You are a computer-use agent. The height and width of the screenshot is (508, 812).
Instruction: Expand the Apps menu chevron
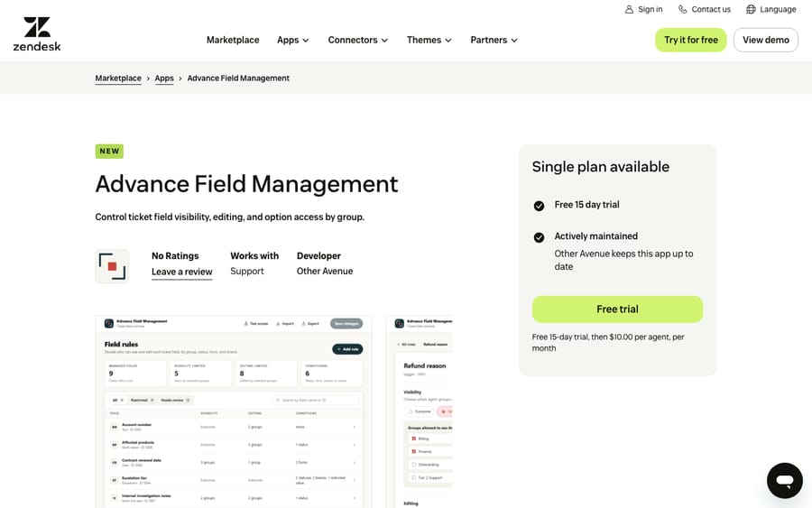click(306, 41)
